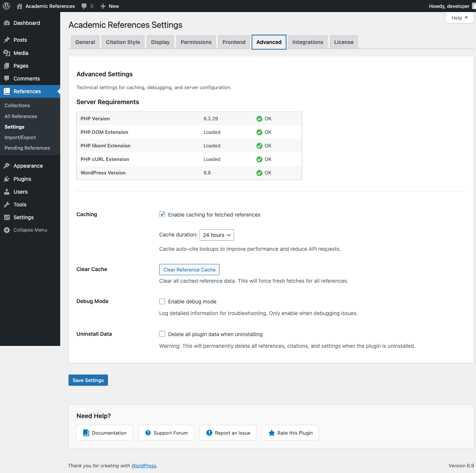Open the WordPress footer link
The width and height of the screenshot is (476, 473).
(x=144, y=465)
